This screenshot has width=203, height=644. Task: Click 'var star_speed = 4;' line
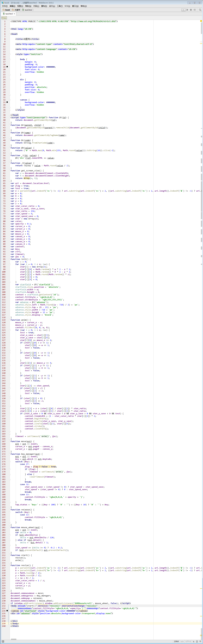22,214
